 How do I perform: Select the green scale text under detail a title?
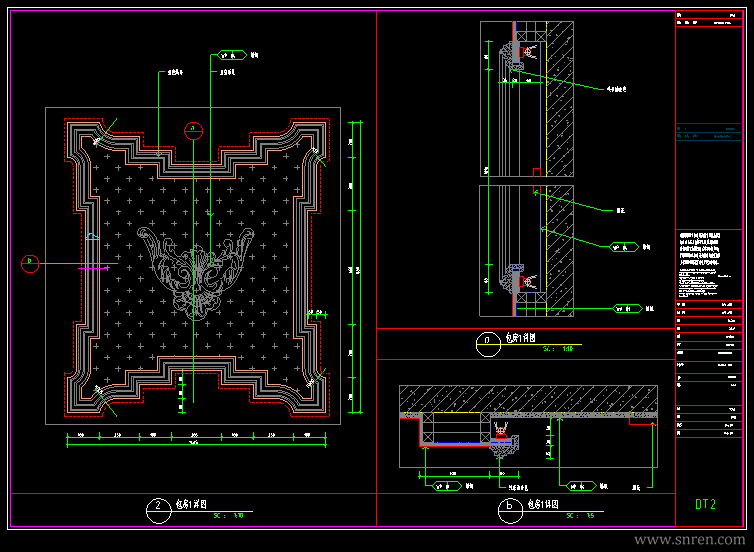coord(558,349)
